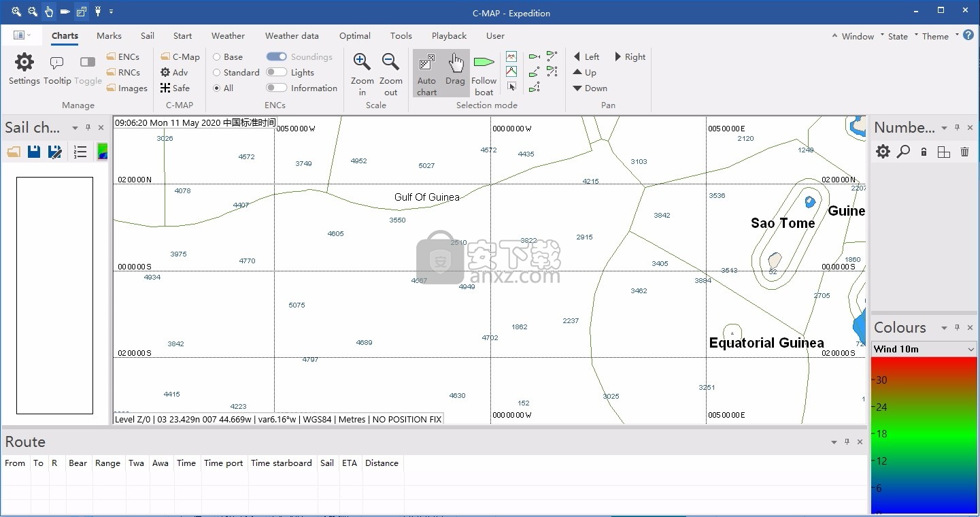Click quick-access zoom in magnifier in title bar

[x=16, y=12]
